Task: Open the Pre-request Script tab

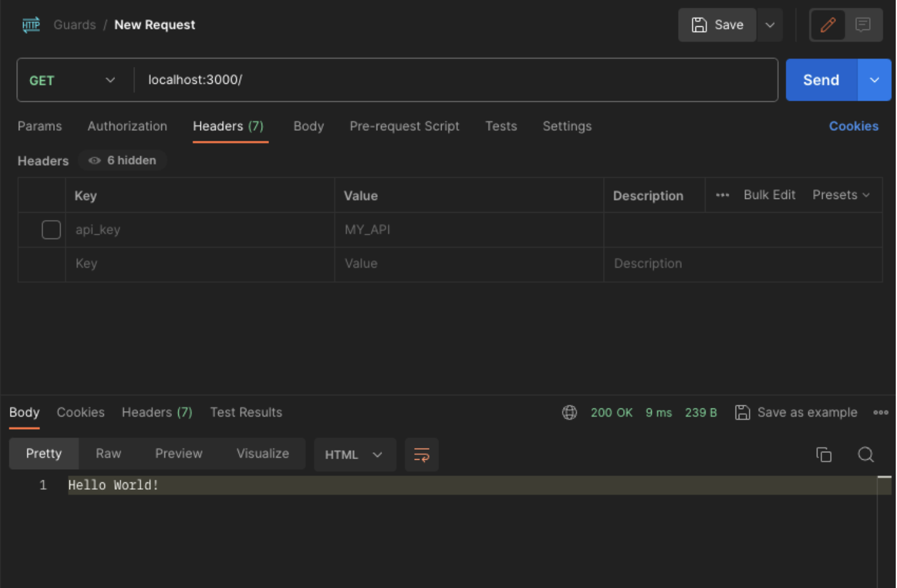Action: click(x=404, y=126)
